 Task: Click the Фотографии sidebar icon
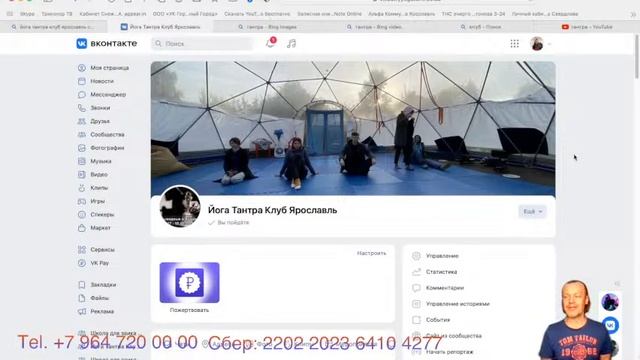pyautogui.click(x=82, y=148)
